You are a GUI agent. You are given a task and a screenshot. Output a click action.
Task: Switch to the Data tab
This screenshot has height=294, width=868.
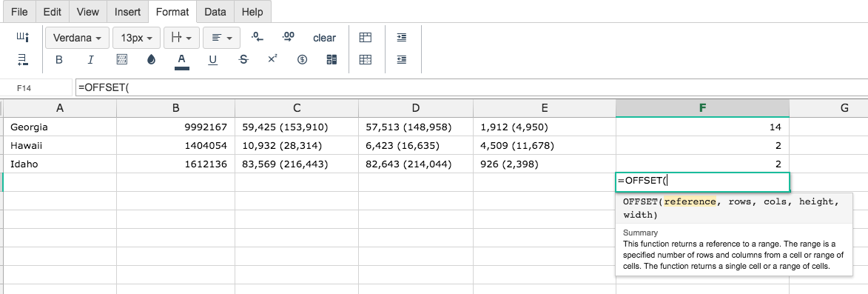click(x=215, y=12)
